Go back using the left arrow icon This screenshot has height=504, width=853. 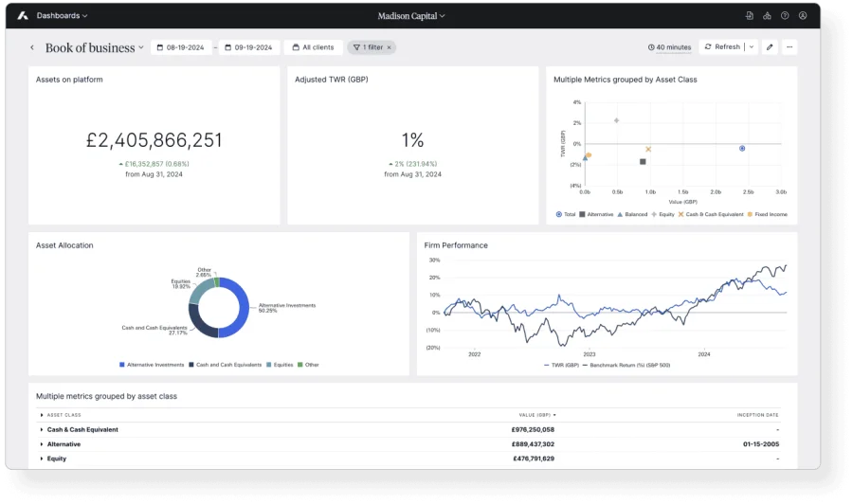pos(32,47)
